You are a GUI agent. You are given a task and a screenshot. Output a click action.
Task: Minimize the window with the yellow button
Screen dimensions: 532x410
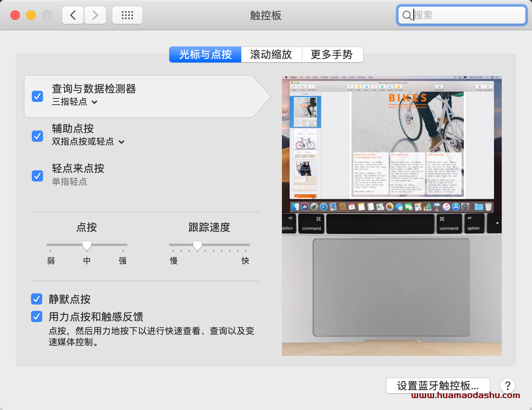[x=31, y=15]
